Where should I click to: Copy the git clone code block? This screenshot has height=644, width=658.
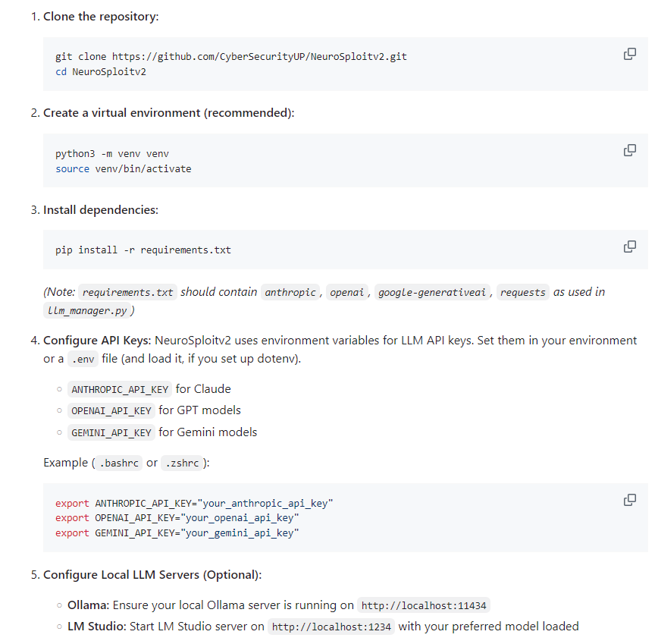point(629,54)
